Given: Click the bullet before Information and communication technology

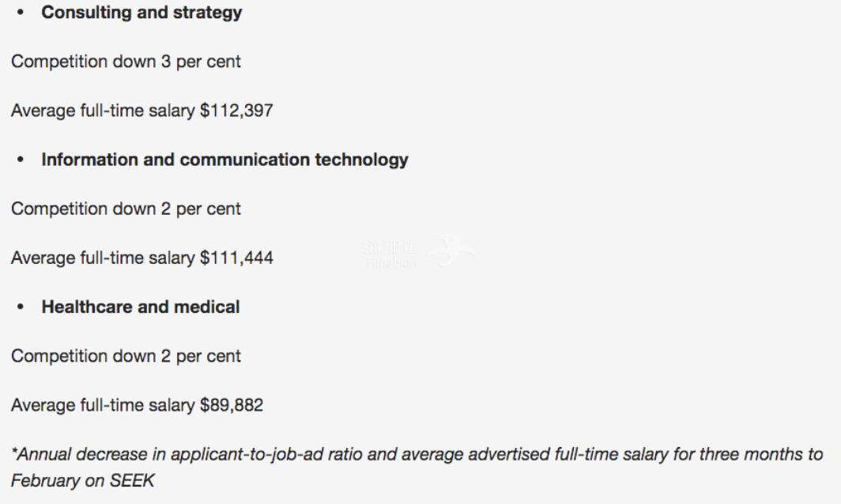Looking at the screenshot, I should (21, 160).
